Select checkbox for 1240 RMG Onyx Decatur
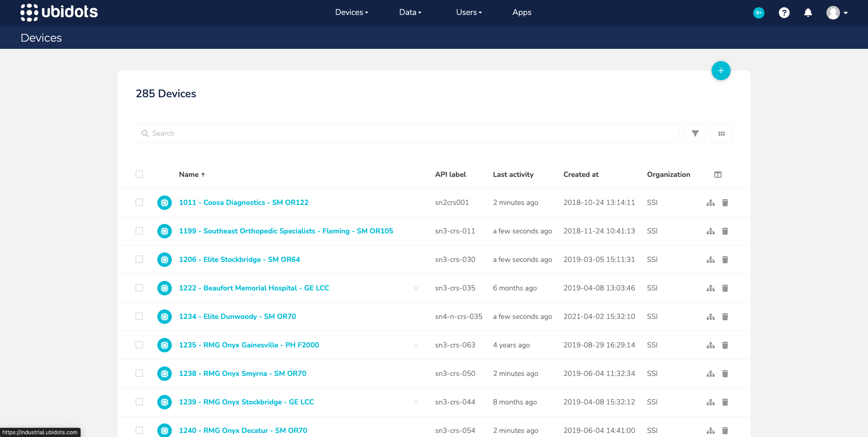This screenshot has width=868, height=437. 139,430
